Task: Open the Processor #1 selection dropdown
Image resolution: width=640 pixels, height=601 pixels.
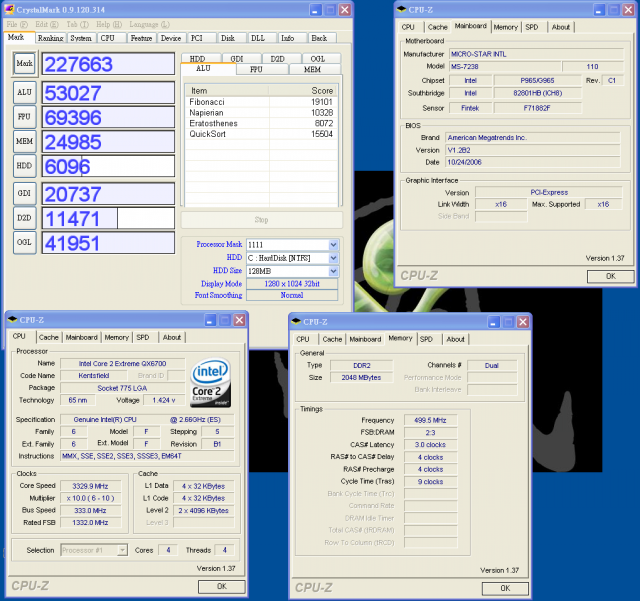Action: click(122, 550)
